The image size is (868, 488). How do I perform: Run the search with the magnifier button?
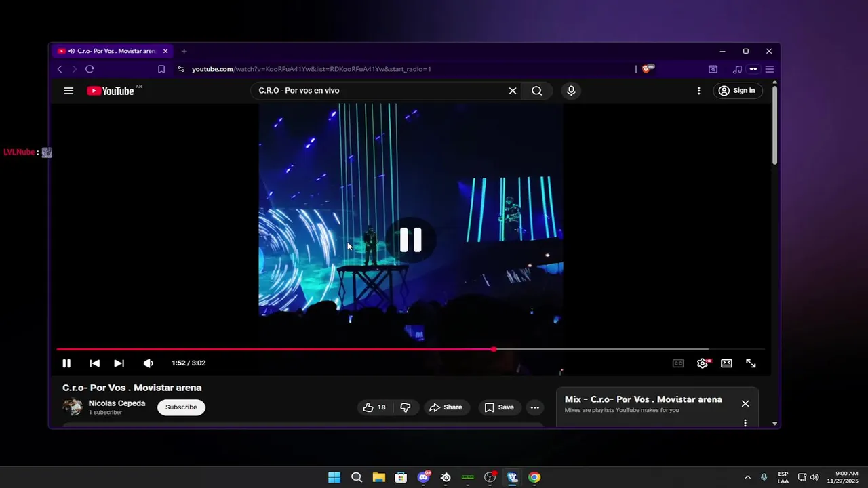[537, 91]
